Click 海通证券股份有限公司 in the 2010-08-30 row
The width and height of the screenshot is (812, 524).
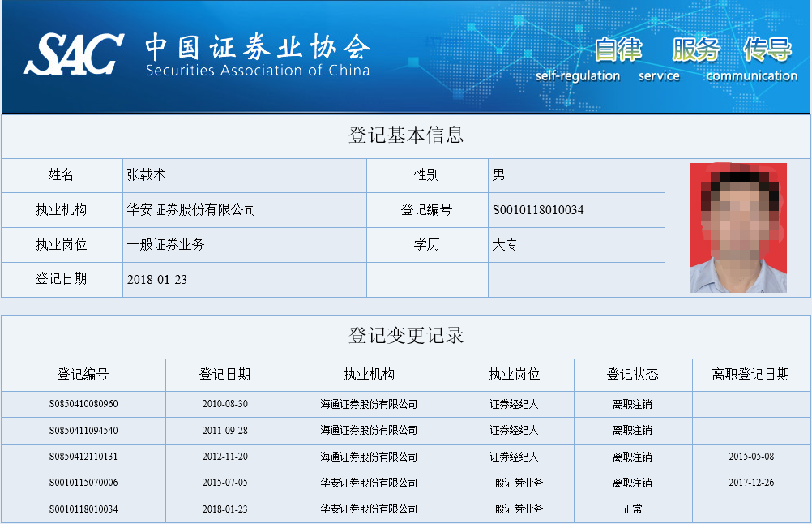pos(369,404)
